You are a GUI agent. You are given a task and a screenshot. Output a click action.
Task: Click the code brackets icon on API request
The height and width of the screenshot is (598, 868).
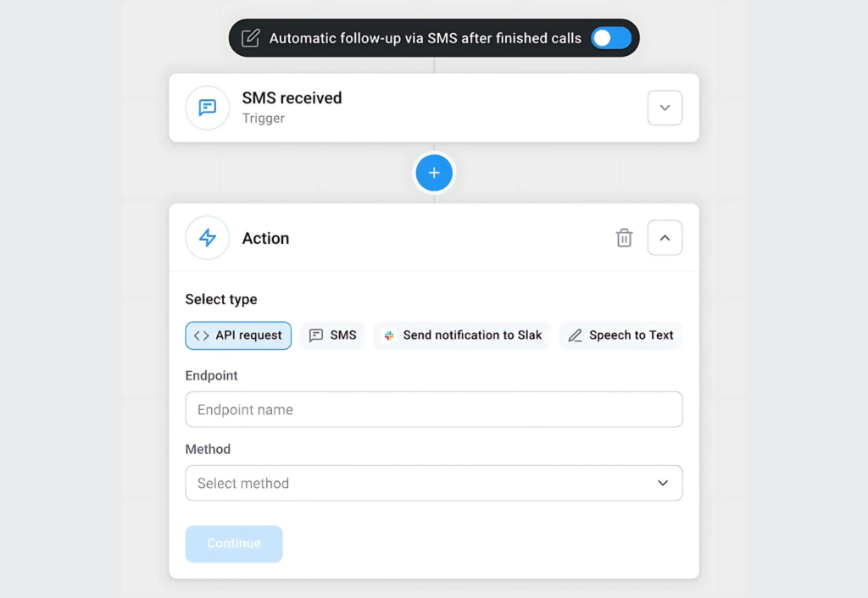201,335
